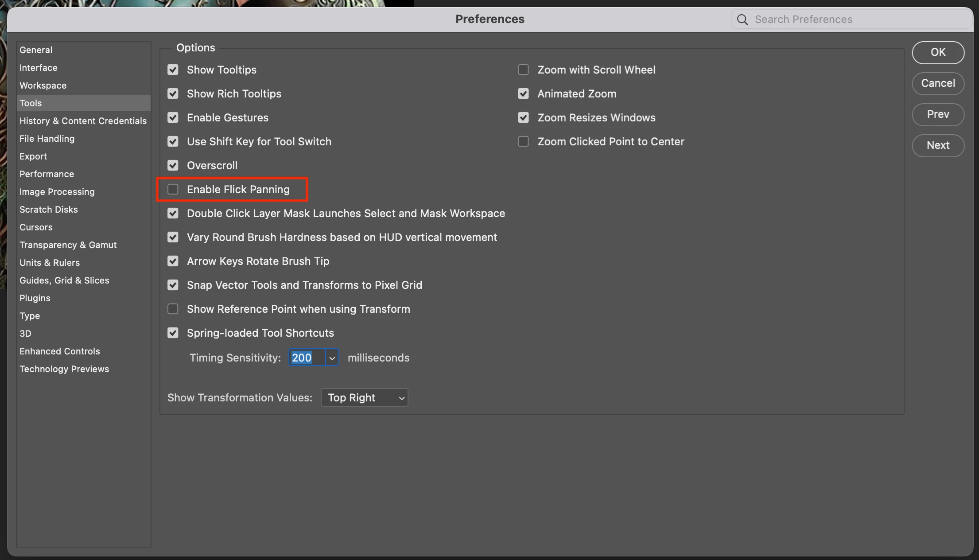Turn off Overscroll option

[173, 165]
